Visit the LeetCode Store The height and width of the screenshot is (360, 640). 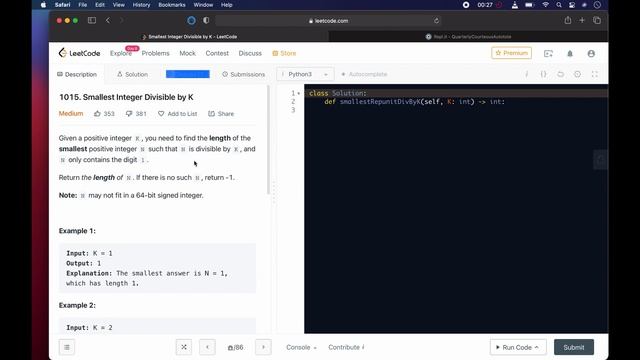click(x=284, y=53)
